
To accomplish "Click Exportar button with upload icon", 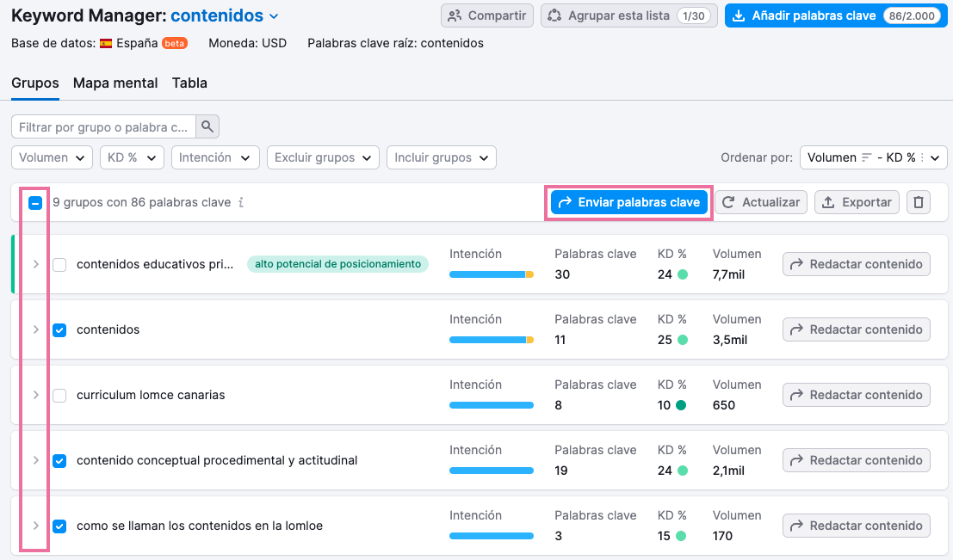I will pyautogui.click(x=857, y=202).
